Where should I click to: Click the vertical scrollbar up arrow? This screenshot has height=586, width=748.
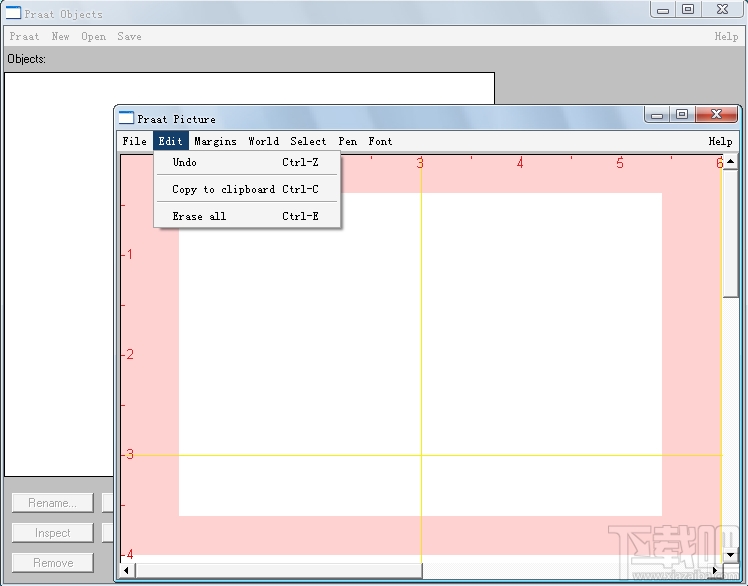(x=730, y=162)
